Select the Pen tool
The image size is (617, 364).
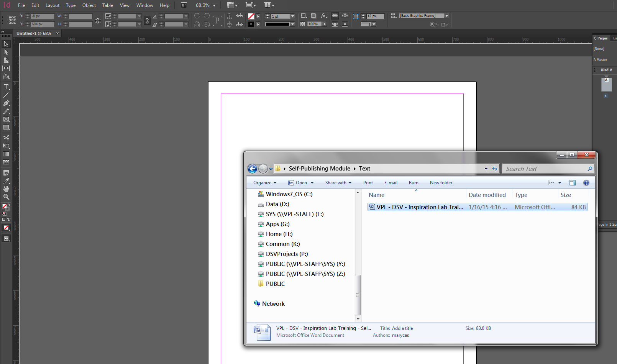point(6,103)
